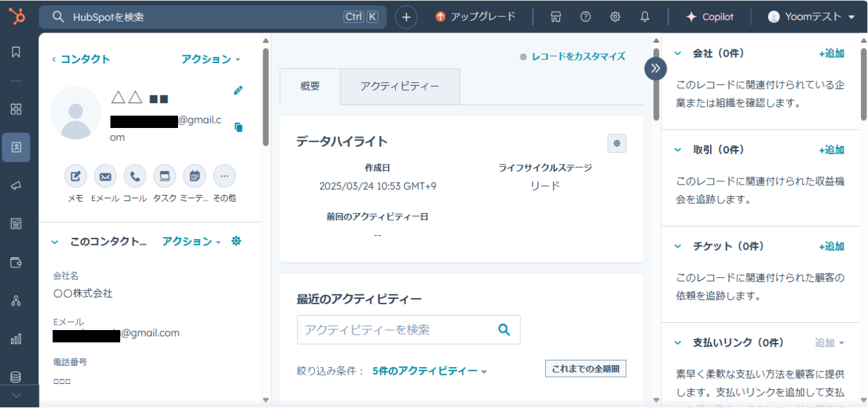The width and height of the screenshot is (868, 408).
Task: Click the メモ (note) icon button
Action: (x=75, y=176)
